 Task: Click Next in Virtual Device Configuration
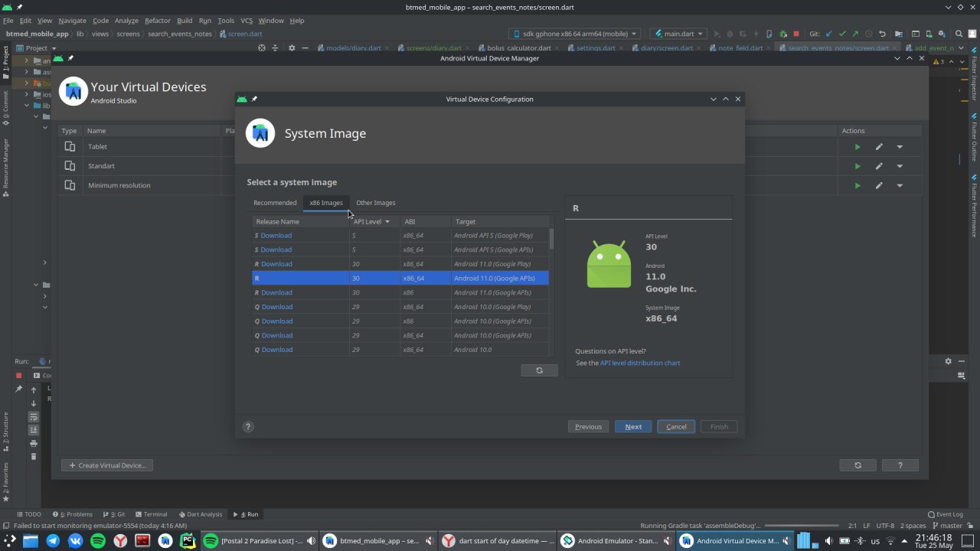(x=633, y=426)
